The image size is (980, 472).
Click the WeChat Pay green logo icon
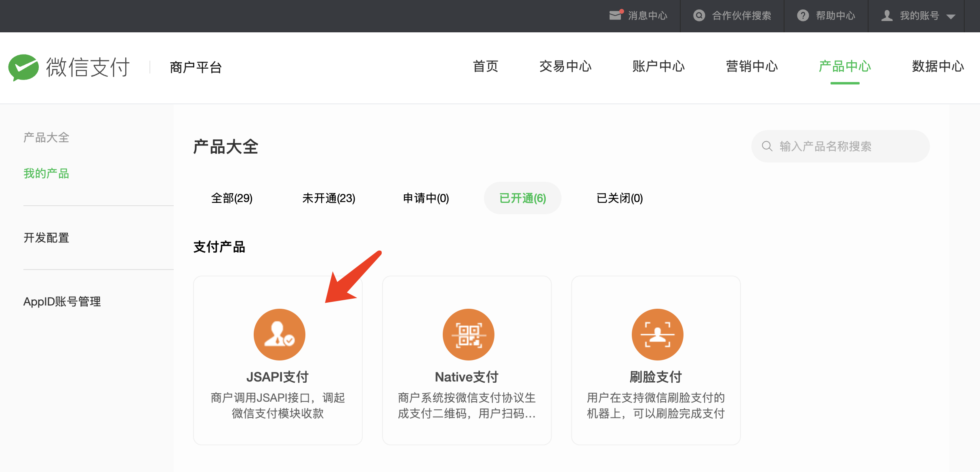23,67
